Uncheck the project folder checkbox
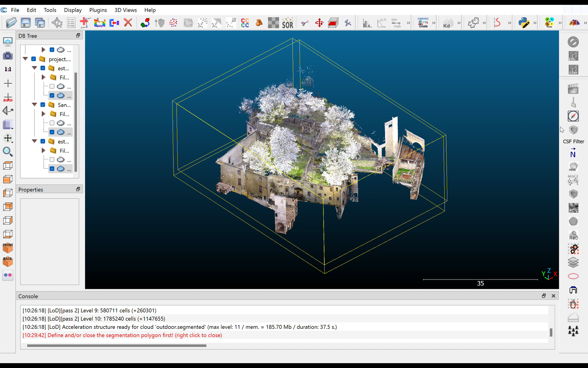The height and width of the screenshot is (368, 588). click(34, 59)
